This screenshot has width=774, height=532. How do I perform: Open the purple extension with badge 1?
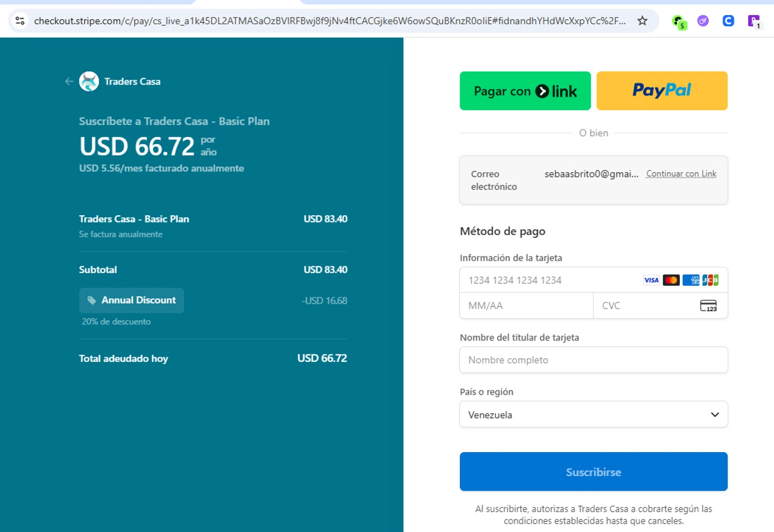point(754,21)
